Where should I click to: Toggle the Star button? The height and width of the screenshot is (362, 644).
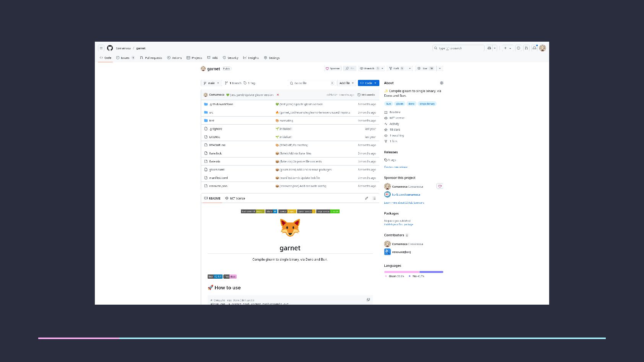(x=425, y=68)
